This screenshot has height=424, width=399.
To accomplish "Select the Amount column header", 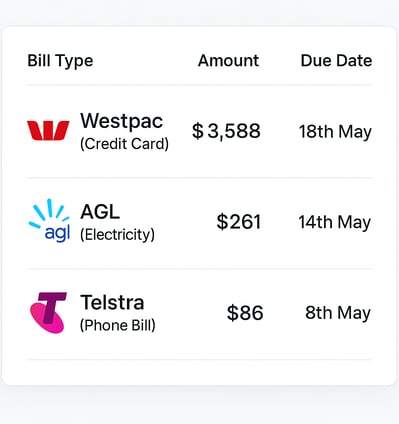I will [x=228, y=61].
